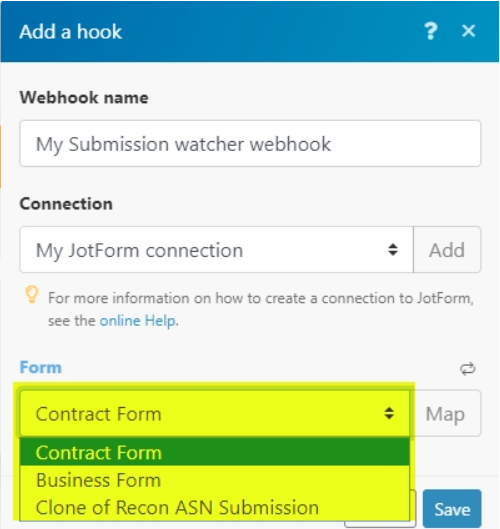Click the Webhook name label
This screenshot has width=500, height=529.
(x=84, y=98)
